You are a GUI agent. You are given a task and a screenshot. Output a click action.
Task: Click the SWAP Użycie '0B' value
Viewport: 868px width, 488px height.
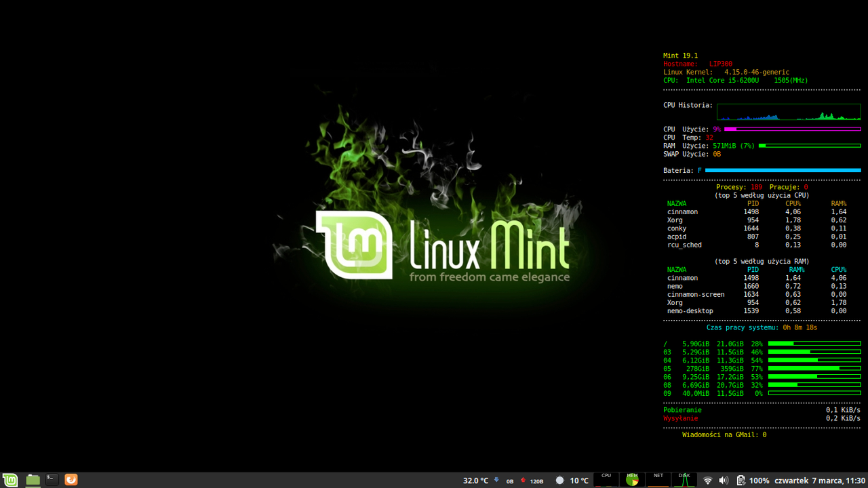[x=717, y=154]
